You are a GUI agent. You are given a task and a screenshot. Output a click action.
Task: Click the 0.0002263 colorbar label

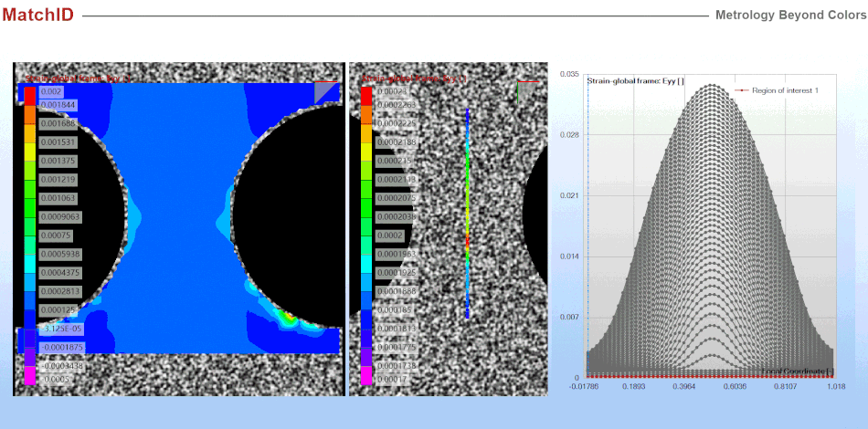pyautogui.click(x=396, y=104)
